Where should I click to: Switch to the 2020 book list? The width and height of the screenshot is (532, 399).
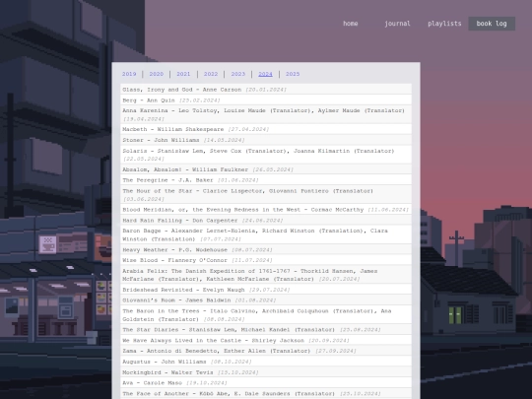[156, 74]
